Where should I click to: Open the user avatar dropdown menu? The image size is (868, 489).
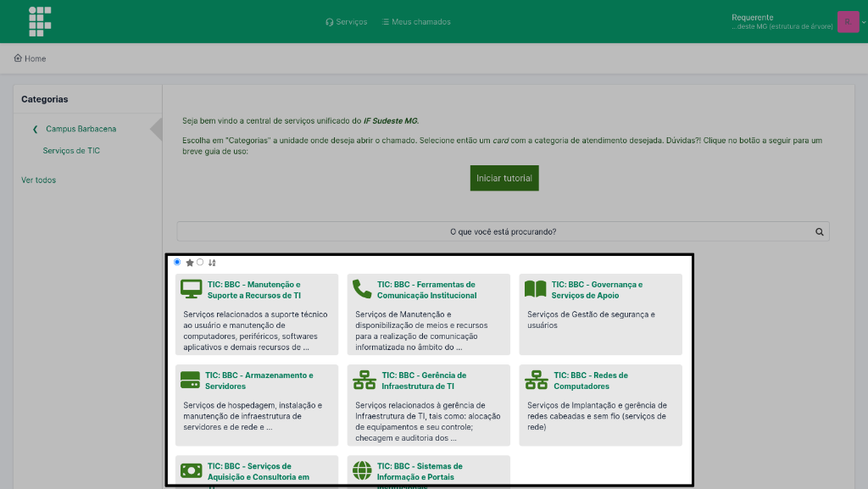tap(849, 22)
